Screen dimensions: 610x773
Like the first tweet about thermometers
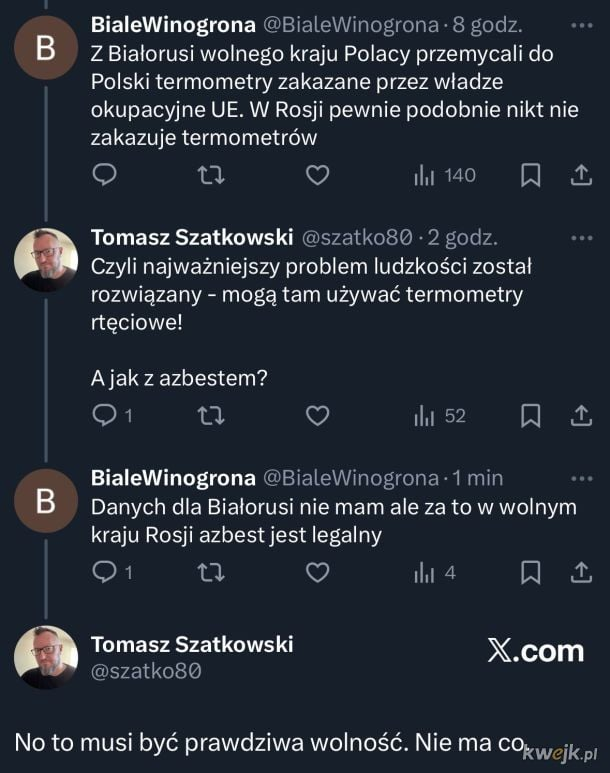pos(317,175)
